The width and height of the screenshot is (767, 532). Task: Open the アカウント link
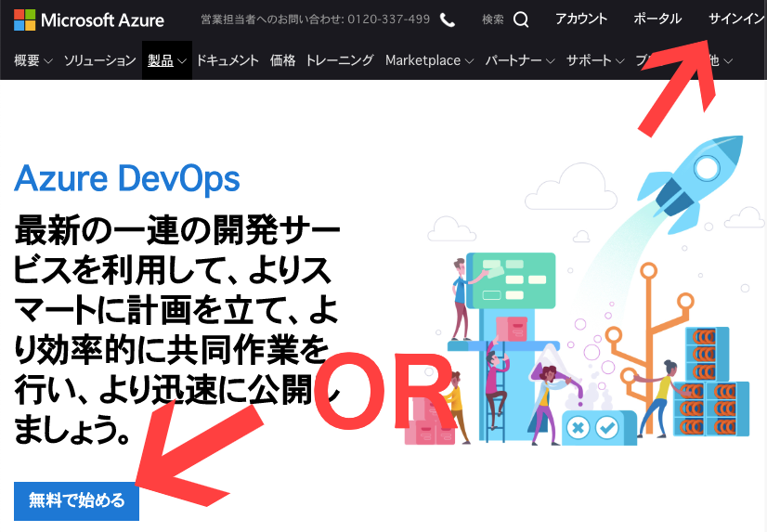click(x=581, y=19)
